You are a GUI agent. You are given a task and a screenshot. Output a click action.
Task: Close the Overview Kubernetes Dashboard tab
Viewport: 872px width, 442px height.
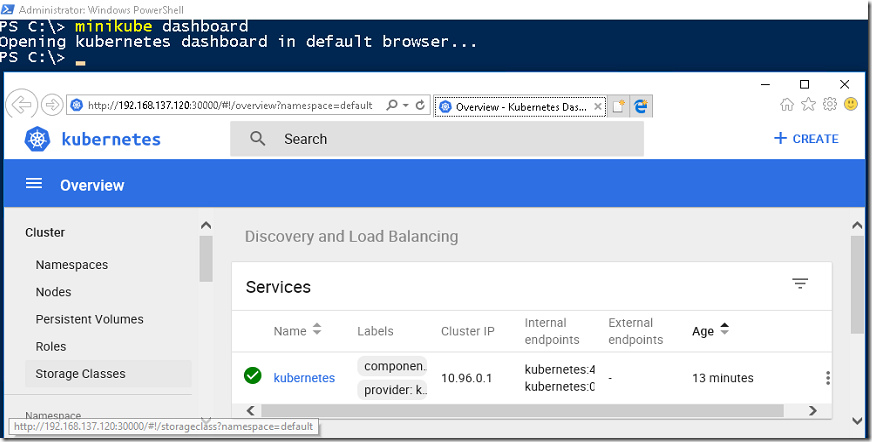598,106
